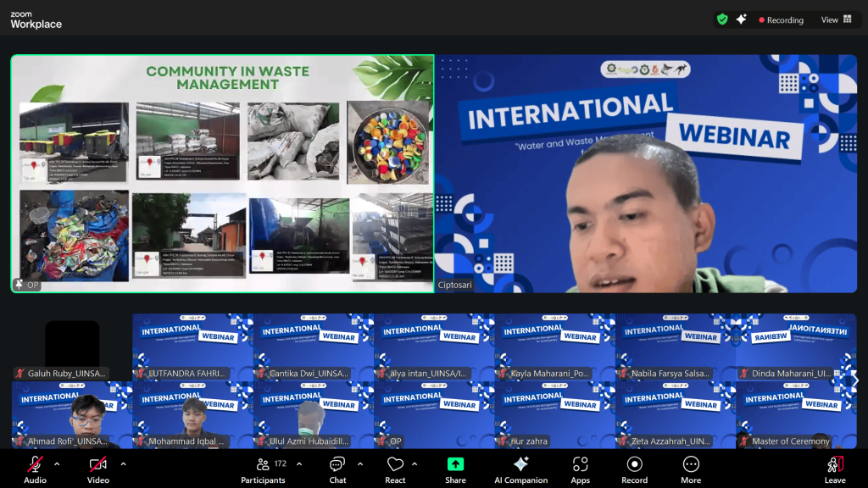Start video with the Video button
The height and width of the screenshot is (488, 868).
(x=97, y=468)
